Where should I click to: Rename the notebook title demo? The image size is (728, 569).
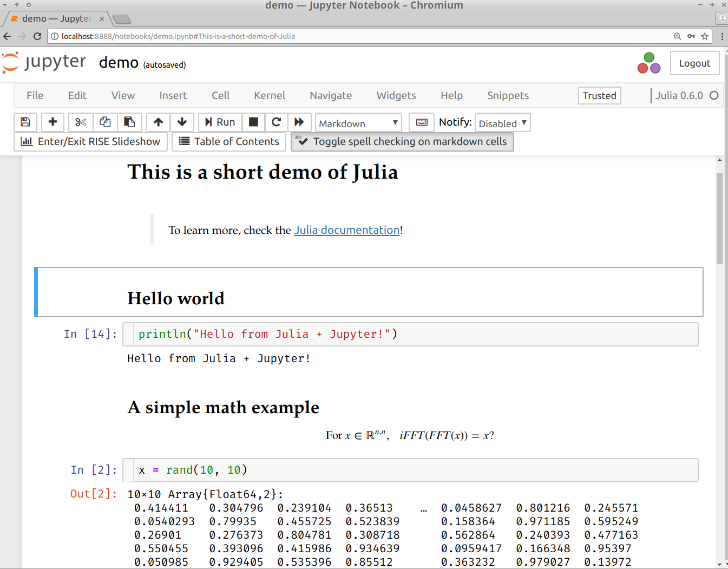click(119, 63)
